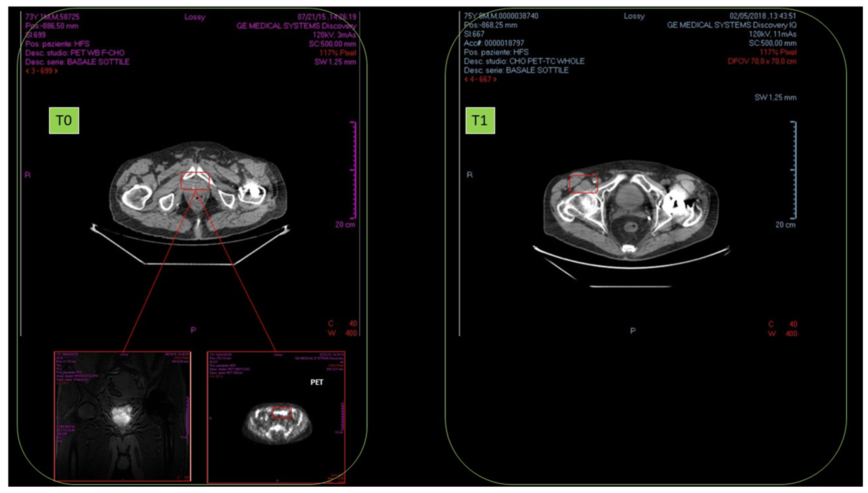This screenshot has height=493, width=868.
Task: Click the '3 - 699' series navigator
Action: coord(41,71)
